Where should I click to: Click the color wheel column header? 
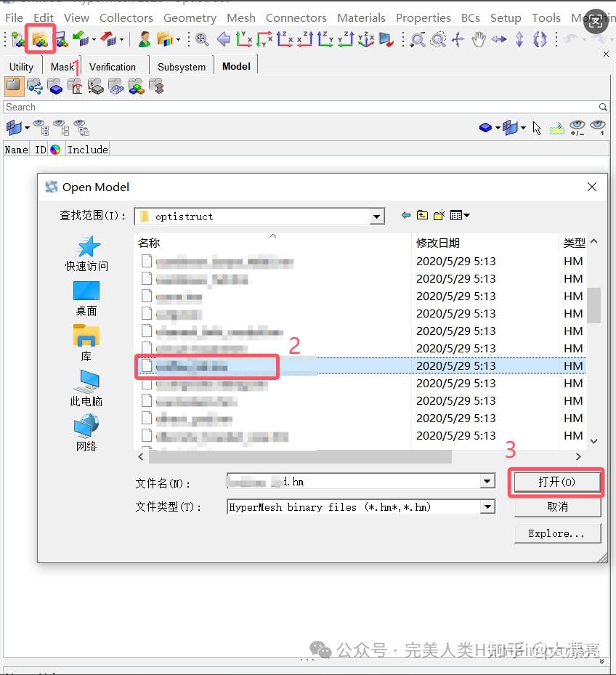click(55, 150)
